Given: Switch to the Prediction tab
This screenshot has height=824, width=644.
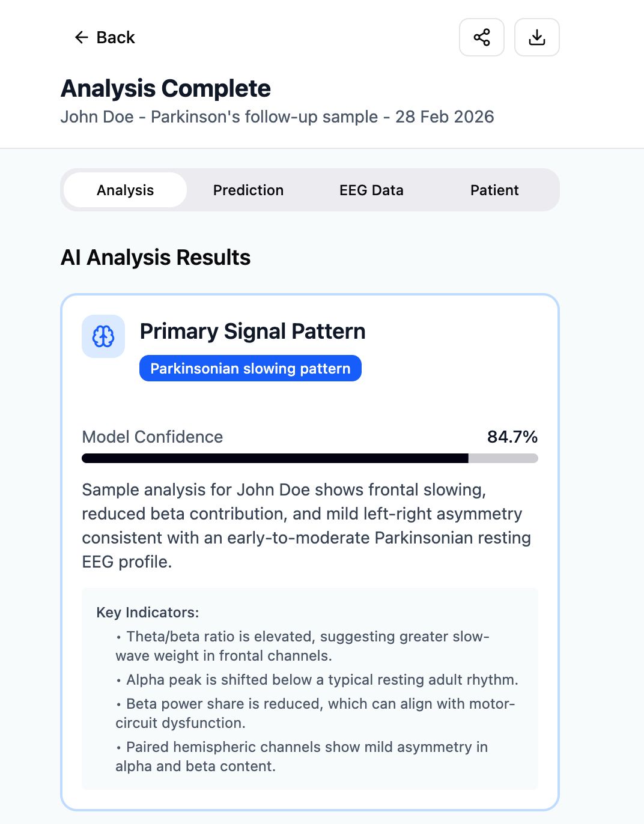Looking at the screenshot, I should [248, 190].
